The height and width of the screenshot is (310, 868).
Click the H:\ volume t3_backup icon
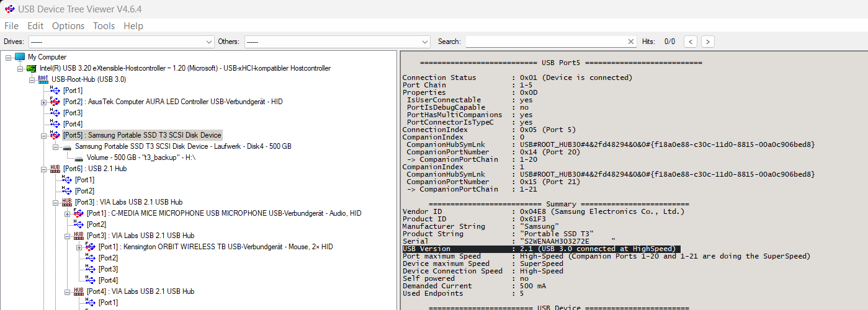coord(79,157)
